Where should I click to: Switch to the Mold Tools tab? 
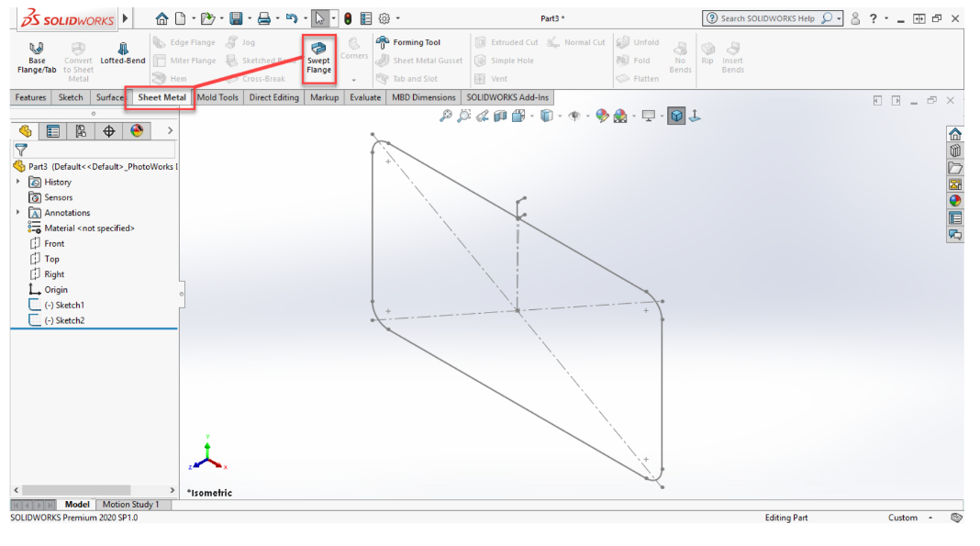tap(217, 97)
